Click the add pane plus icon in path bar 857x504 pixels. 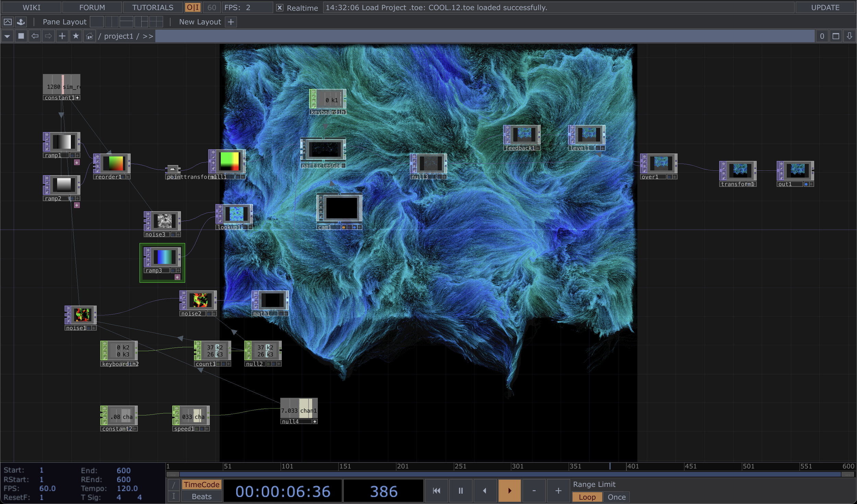[x=62, y=36]
